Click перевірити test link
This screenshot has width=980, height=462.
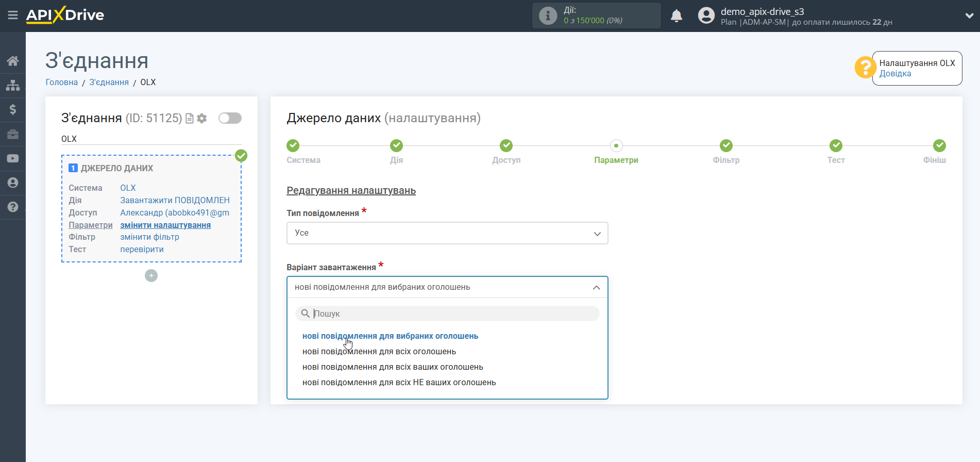click(142, 250)
